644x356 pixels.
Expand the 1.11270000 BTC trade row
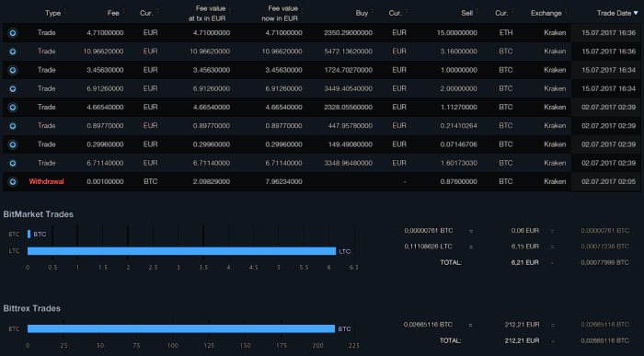[13, 108]
